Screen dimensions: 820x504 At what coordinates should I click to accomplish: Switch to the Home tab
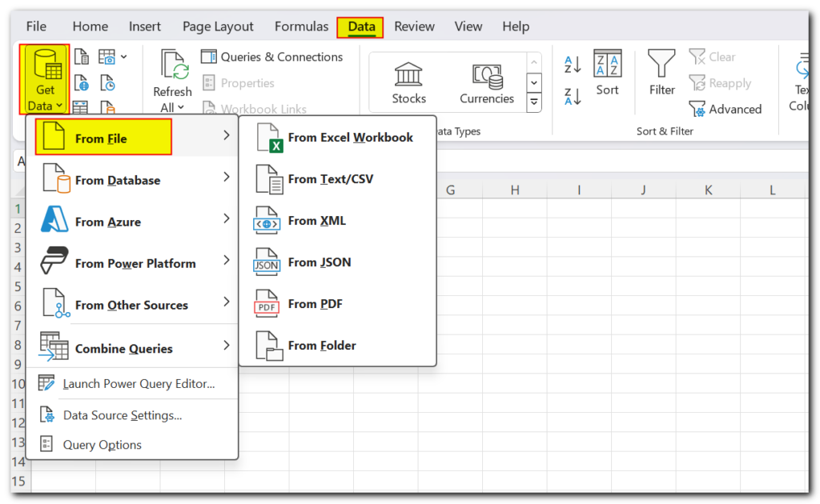click(90, 26)
